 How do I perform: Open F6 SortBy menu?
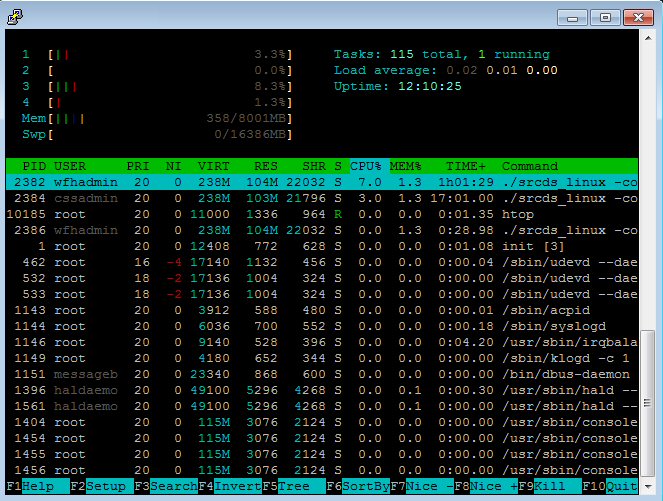tap(358, 486)
